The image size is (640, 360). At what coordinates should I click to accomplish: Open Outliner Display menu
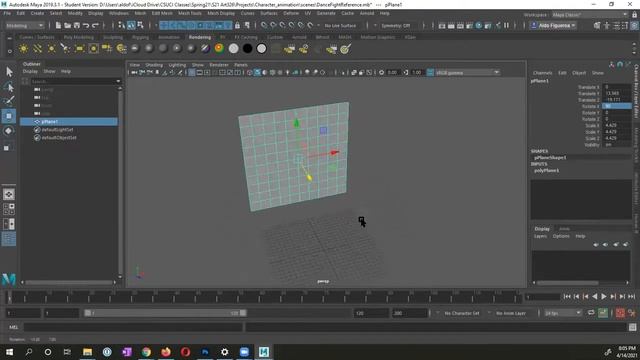30,71
